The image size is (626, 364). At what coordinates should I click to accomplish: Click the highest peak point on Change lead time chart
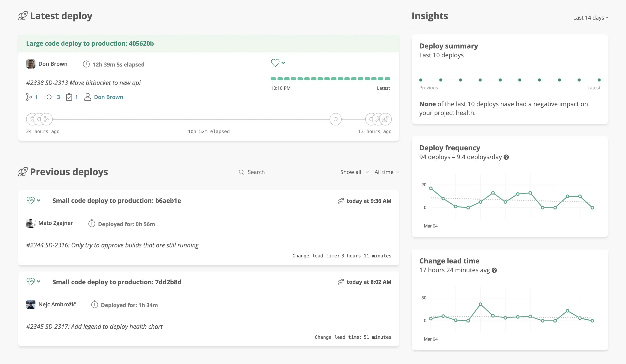[x=480, y=304]
